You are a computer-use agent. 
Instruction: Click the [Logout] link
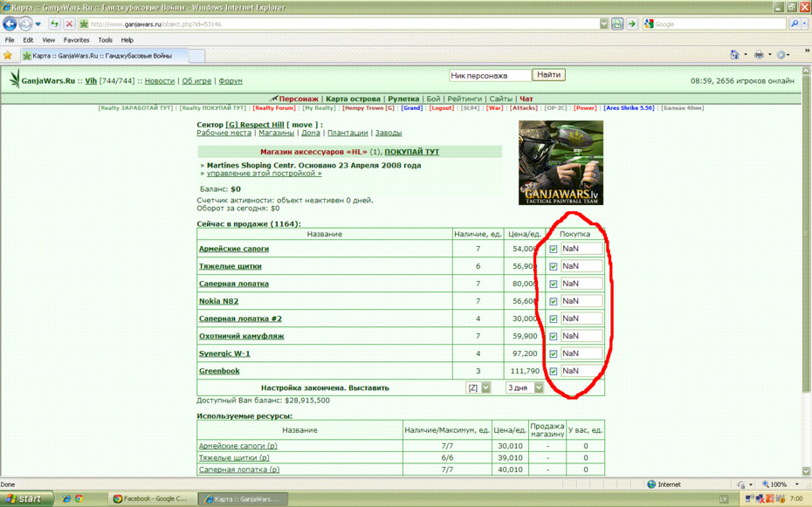(442, 108)
